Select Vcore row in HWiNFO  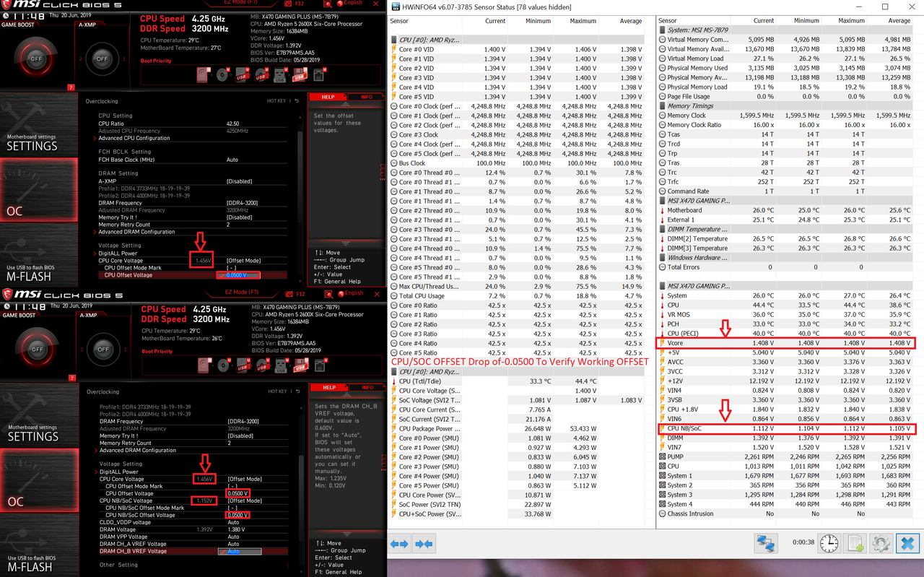[786, 343]
